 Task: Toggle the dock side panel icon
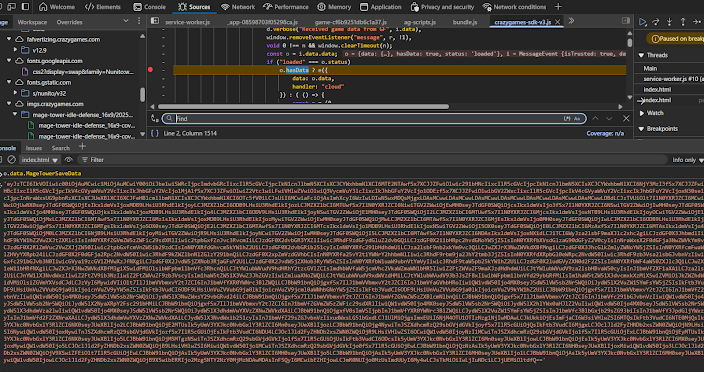(x=26, y=7)
